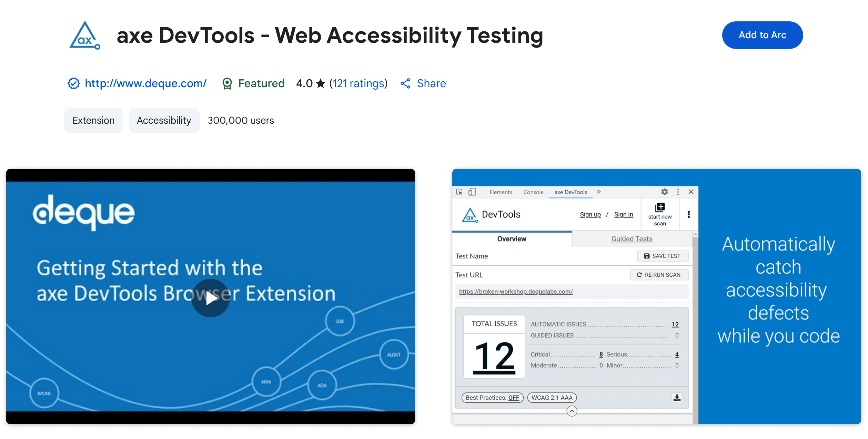Open DevTools settings gear icon
Image resolution: width=868 pixels, height=439 pixels.
coord(665,192)
